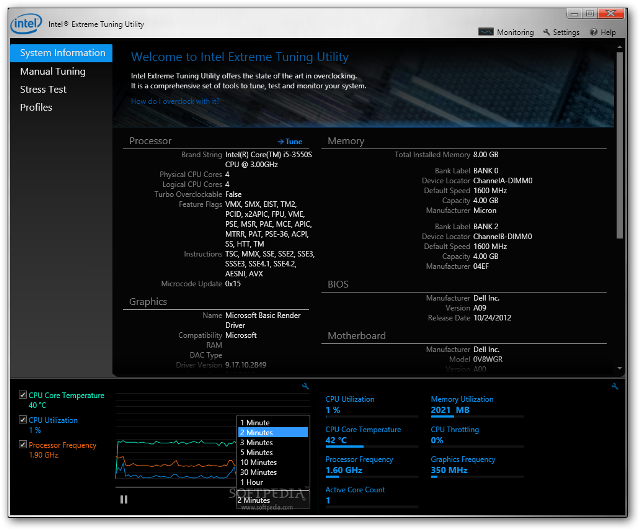Click the BIOS version A09 value
Image resolution: width=640 pixels, height=530 pixels.
480,308
